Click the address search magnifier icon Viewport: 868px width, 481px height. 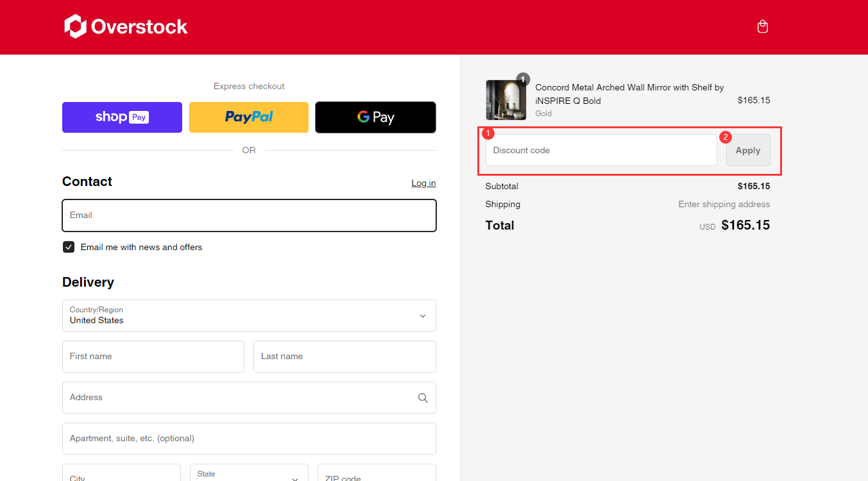tap(423, 398)
